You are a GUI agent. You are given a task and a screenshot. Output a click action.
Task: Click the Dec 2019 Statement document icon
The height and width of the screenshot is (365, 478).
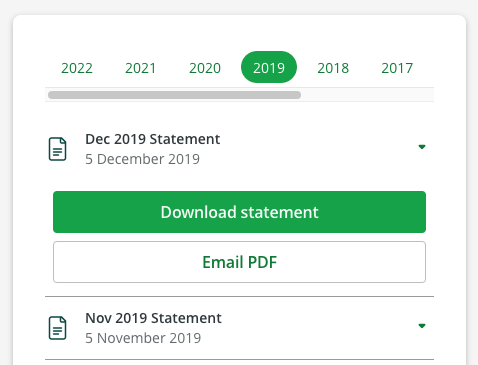tap(57, 149)
